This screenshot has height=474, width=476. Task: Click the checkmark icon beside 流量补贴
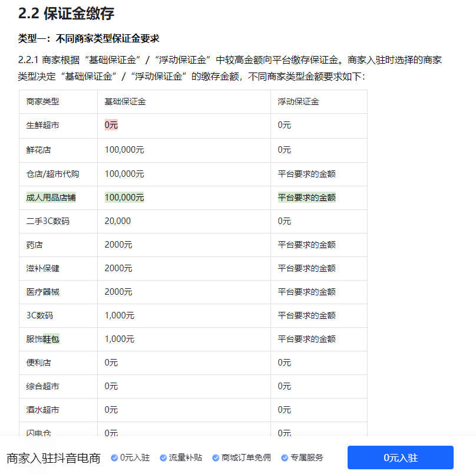click(163, 458)
